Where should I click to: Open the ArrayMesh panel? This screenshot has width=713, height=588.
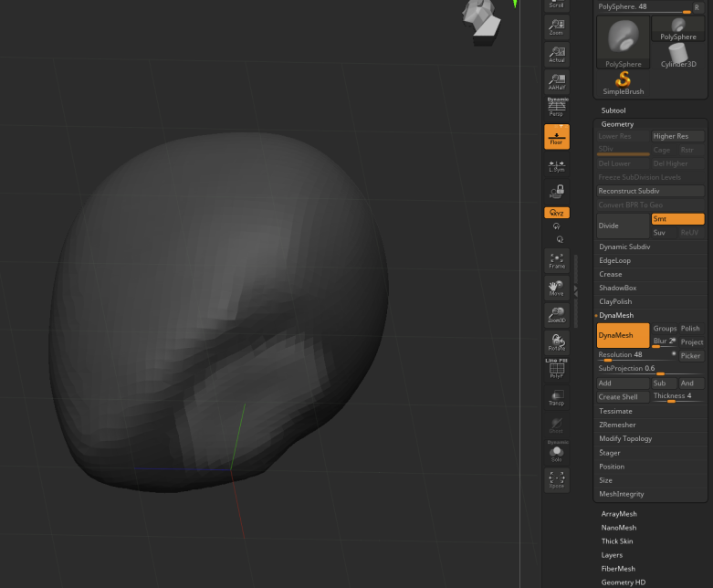click(619, 514)
